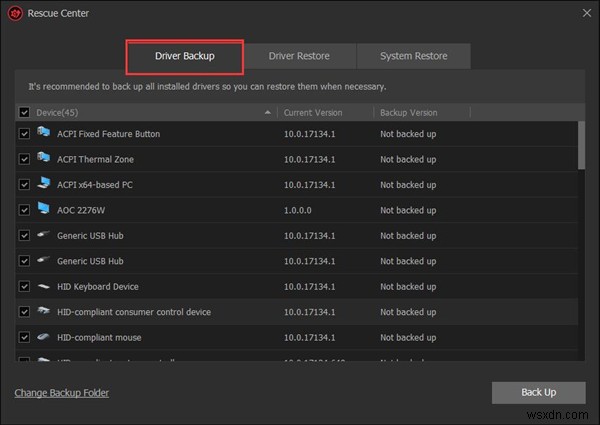The width and height of the screenshot is (600, 425).
Task: Click the Rescue Center logo icon
Action: (16, 14)
